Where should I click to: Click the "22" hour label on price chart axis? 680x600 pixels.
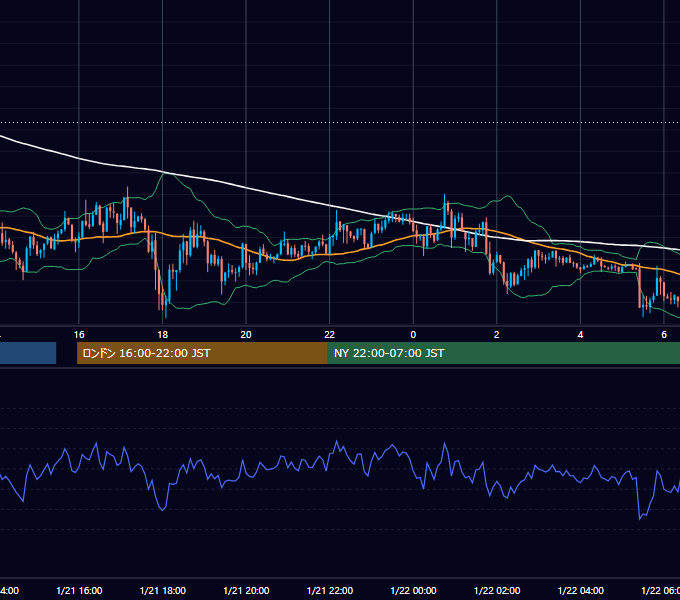coord(330,335)
